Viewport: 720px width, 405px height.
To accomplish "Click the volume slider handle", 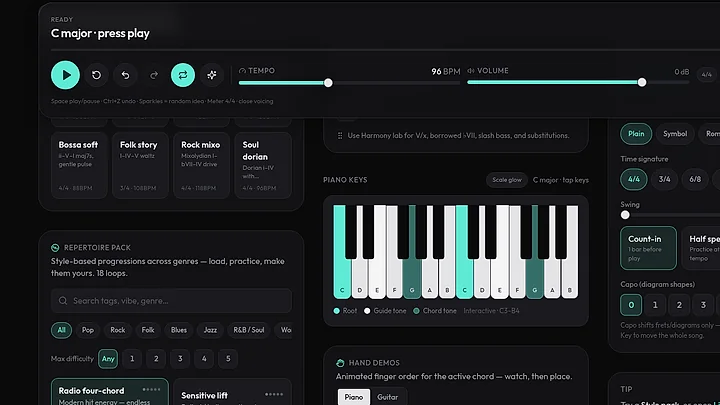I will click(642, 82).
